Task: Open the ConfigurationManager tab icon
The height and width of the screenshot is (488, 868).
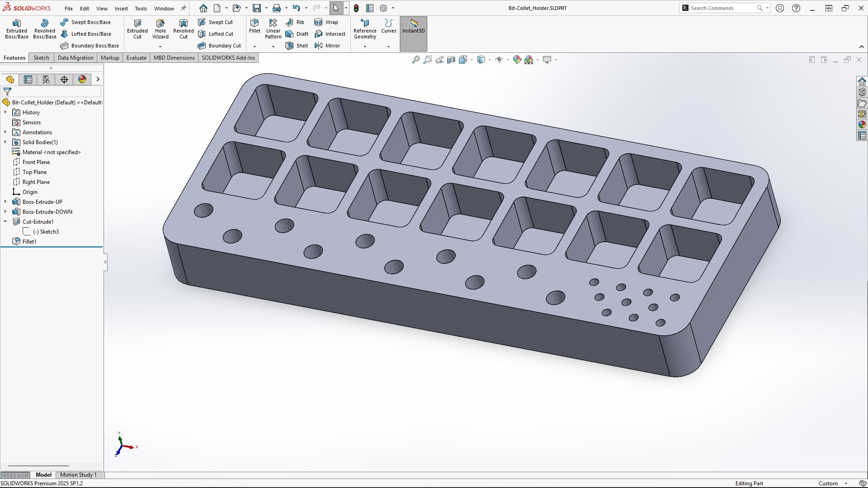Action: [x=46, y=80]
